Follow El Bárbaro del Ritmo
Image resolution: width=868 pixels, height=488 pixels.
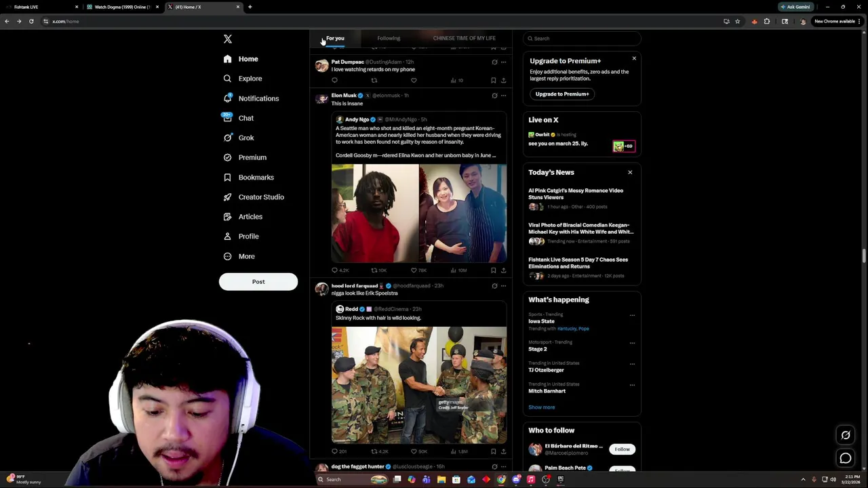click(622, 449)
